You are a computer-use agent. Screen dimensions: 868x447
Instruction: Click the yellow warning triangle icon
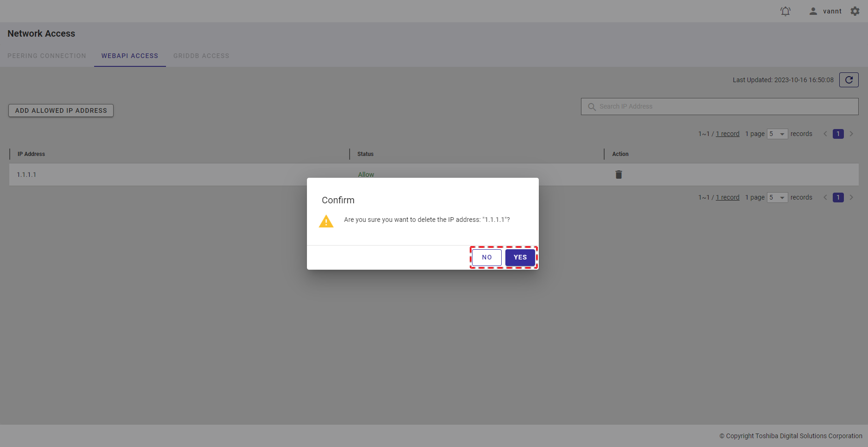(x=326, y=221)
